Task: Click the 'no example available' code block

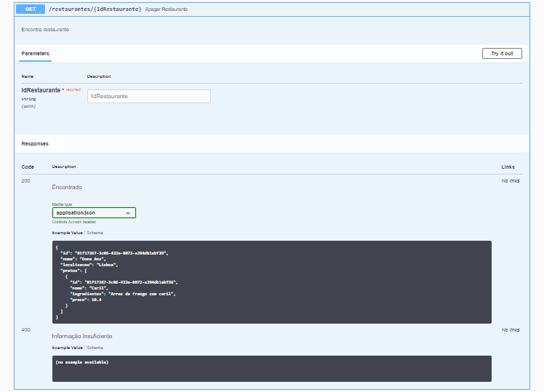Action: tap(272, 369)
